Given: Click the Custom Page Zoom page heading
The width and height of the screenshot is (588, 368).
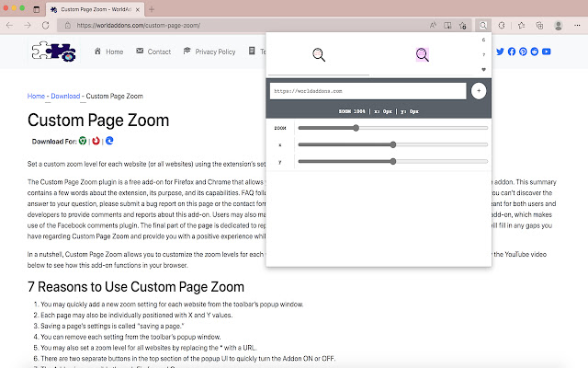Looking at the screenshot, I should pos(98,121).
